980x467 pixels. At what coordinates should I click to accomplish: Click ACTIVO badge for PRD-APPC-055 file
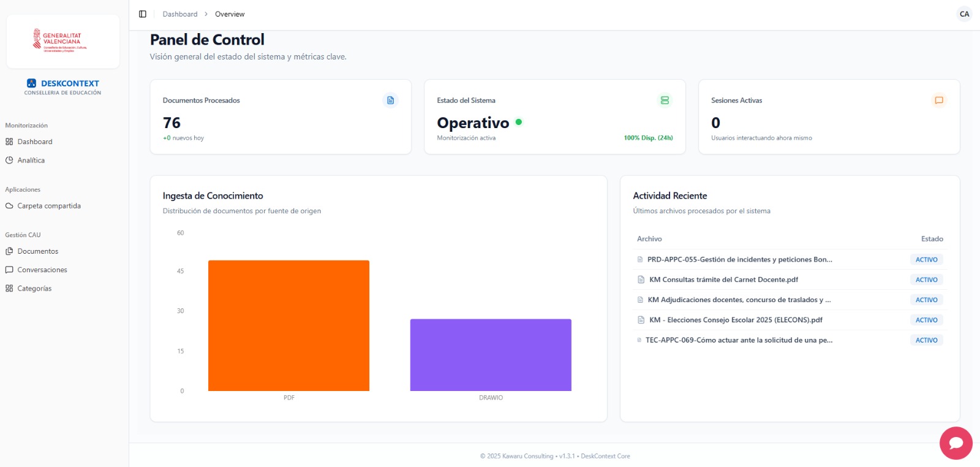pyautogui.click(x=926, y=260)
